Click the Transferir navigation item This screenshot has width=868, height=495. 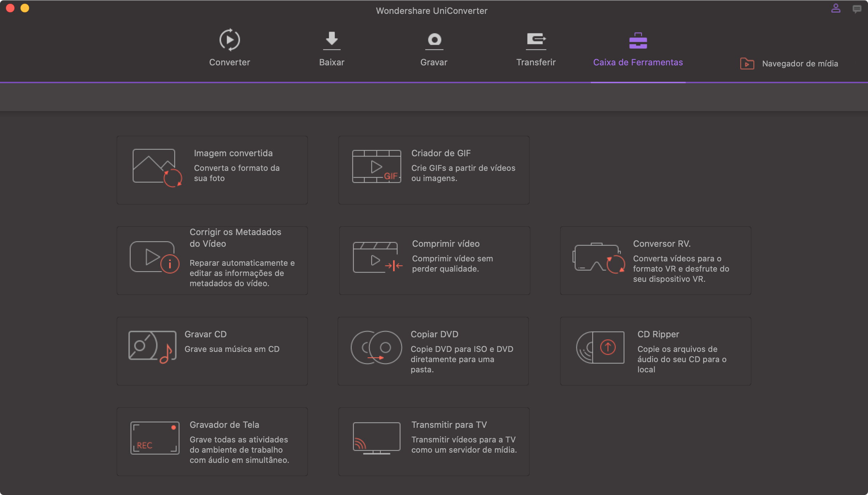(x=535, y=49)
